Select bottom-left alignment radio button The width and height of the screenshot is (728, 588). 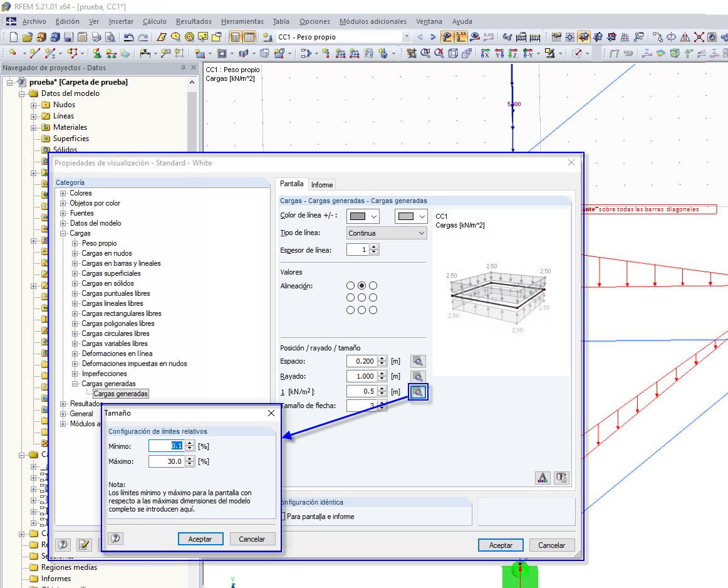pos(351,310)
